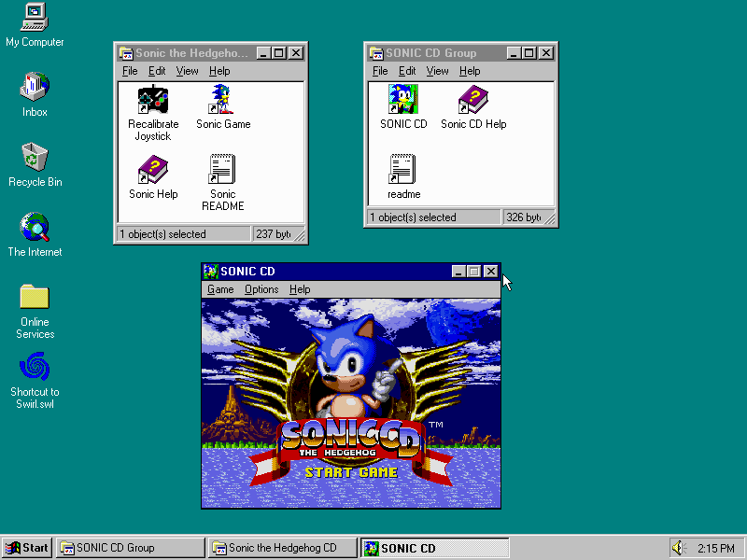Select the Recalibrate Joystick shortcut icon
This screenshot has height=560, width=747.
click(153, 99)
